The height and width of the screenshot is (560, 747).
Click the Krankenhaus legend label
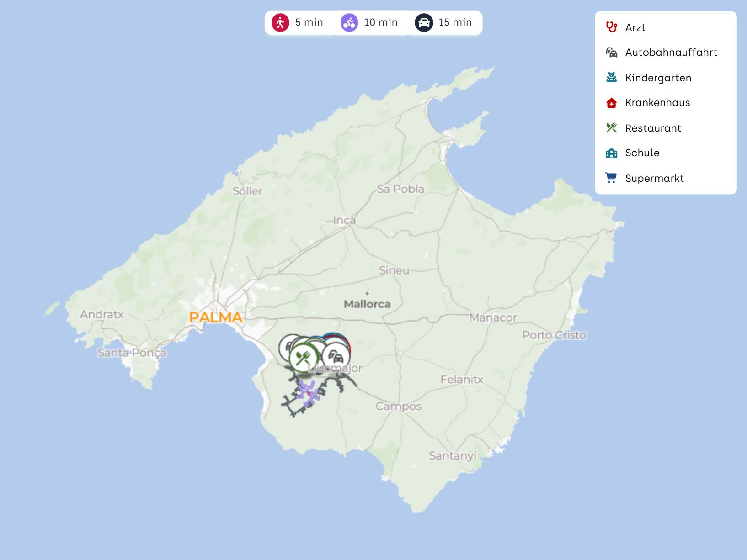(657, 103)
